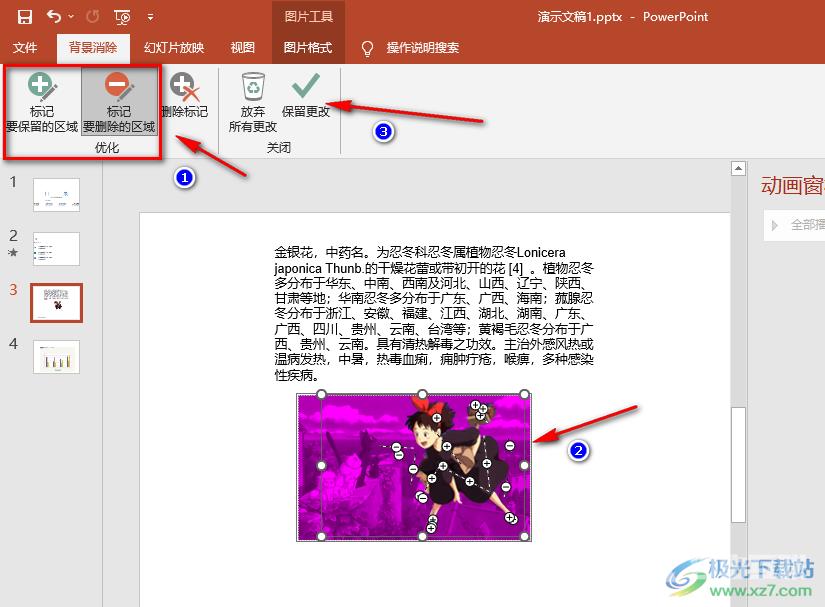Viewport: 825px width, 607px height.
Task: Click bottom-middle picture resize handle
Action: point(422,537)
